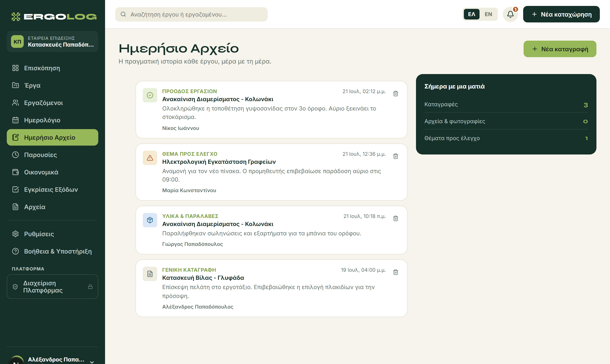Click the search magnifier icon
Viewport: 610px width, 364px height.
tap(123, 14)
